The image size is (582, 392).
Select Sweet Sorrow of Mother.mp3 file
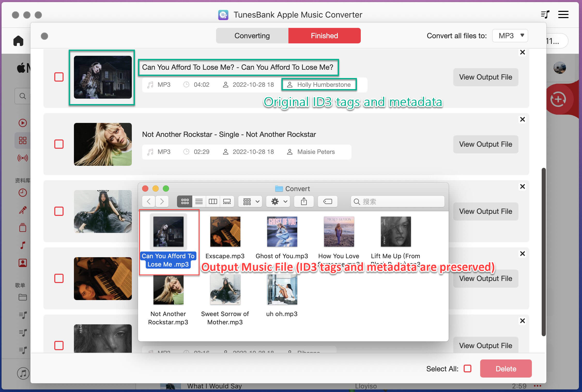(225, 300)
